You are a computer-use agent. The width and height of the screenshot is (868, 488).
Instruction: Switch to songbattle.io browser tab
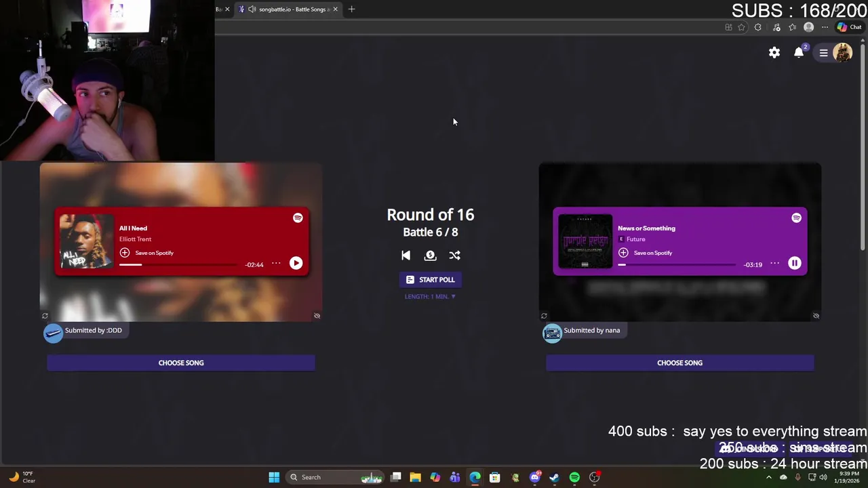point(288,9)
